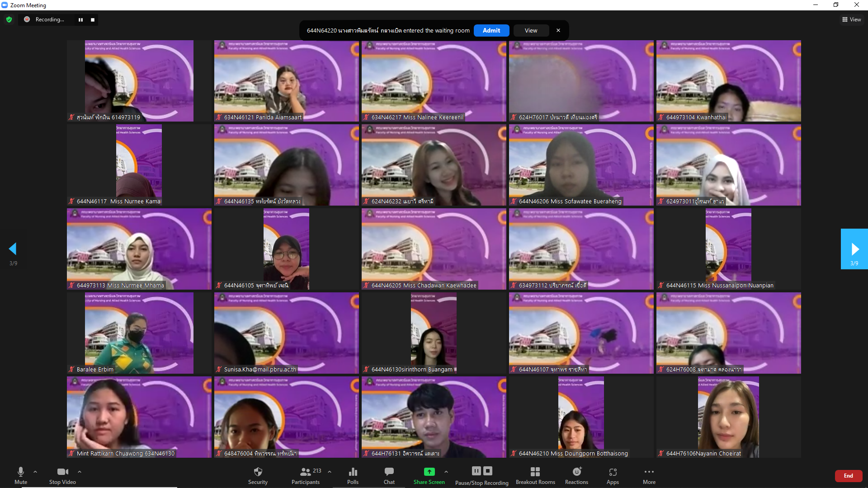Open the View layout menu
The height and width of the screenshot is (488, 868).
(851, 19)
